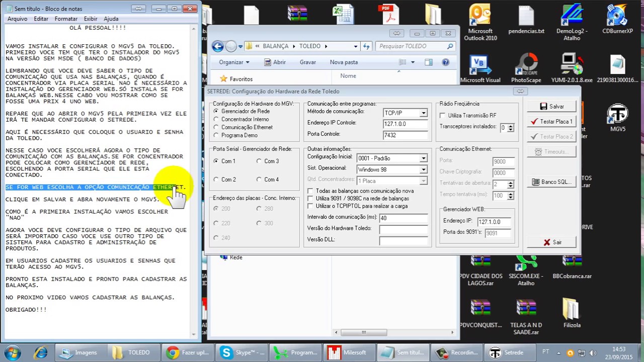The height and width of the screenshot is (362, 644).
Task: Click Nova pasta in Explorer toolbar
Action: [344, 62]
